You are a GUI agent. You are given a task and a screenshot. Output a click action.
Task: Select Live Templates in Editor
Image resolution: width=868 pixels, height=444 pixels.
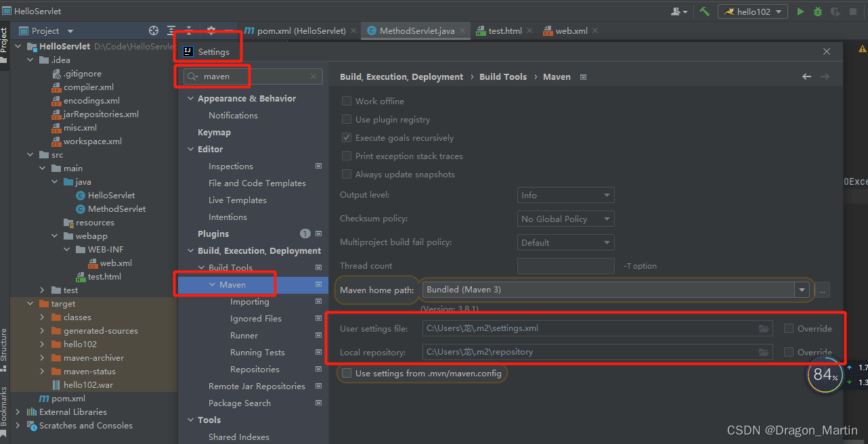238,200
